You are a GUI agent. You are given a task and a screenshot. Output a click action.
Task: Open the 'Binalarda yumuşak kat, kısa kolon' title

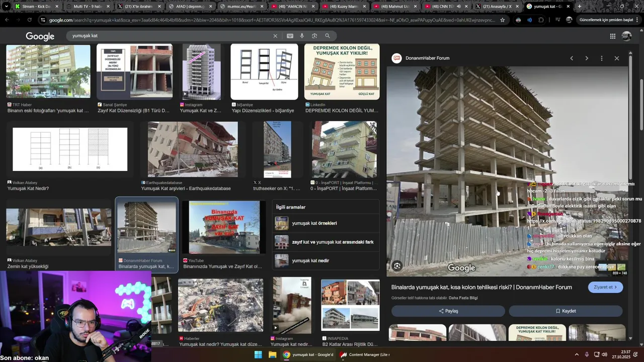(481, 287)
